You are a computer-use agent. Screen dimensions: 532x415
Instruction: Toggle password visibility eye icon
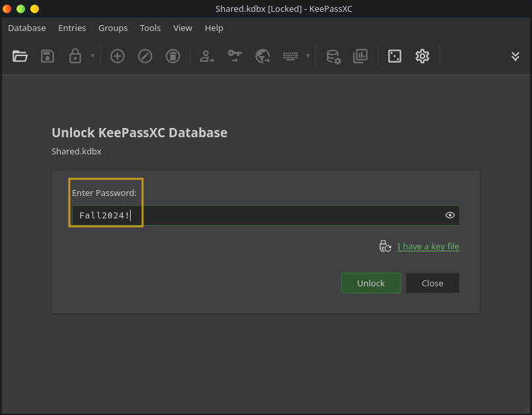tap(450, 215)
